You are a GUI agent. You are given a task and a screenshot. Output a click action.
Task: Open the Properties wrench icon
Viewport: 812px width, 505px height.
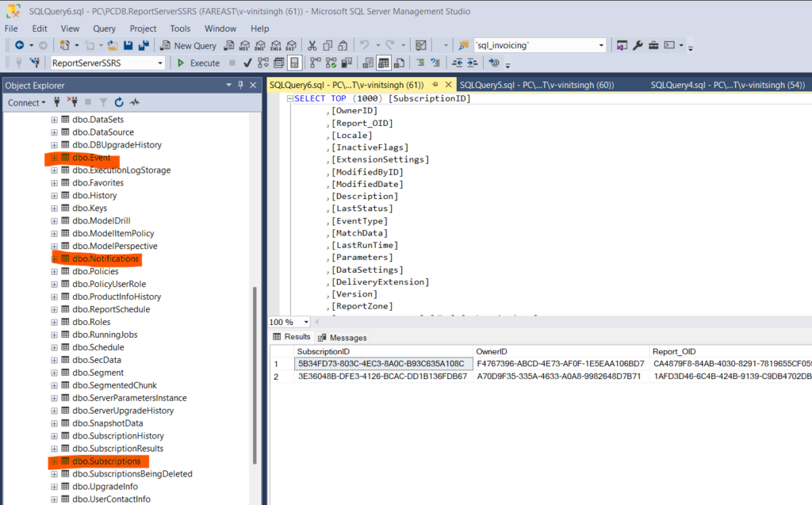pyautogui.click(x=638, y=45)
